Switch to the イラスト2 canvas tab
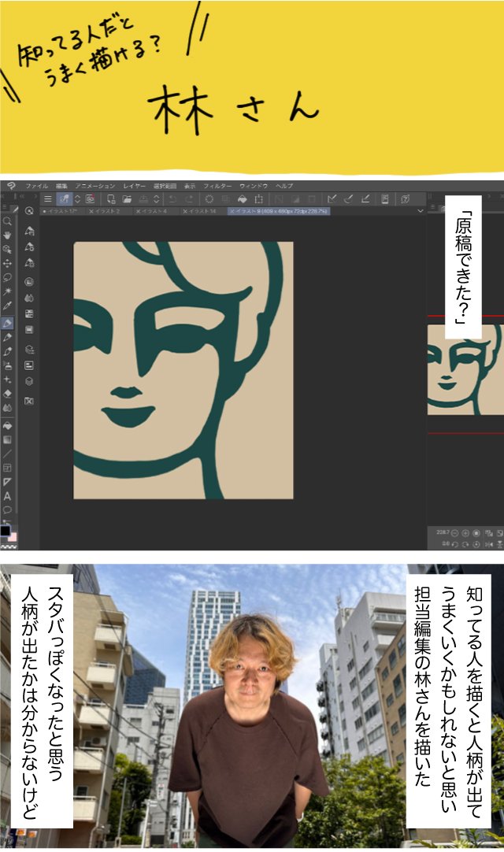Viewport: 504px width, 852px height. (x=105, y=211)
